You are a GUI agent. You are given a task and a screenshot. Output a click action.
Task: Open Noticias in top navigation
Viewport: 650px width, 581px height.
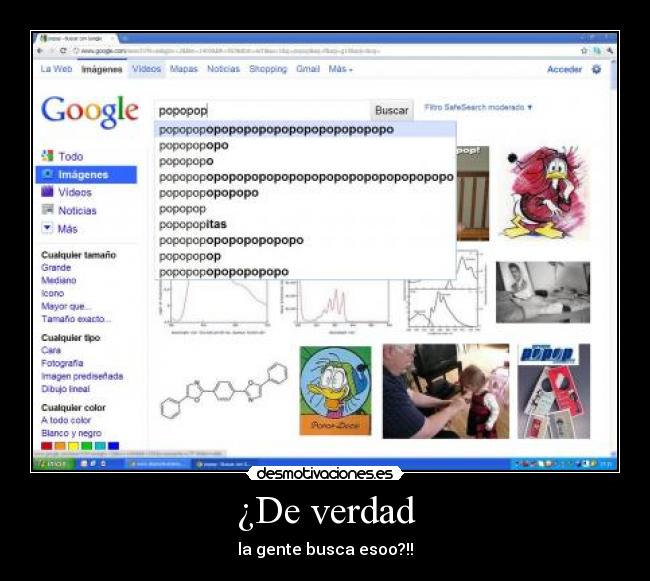click(x=223, y=69)
